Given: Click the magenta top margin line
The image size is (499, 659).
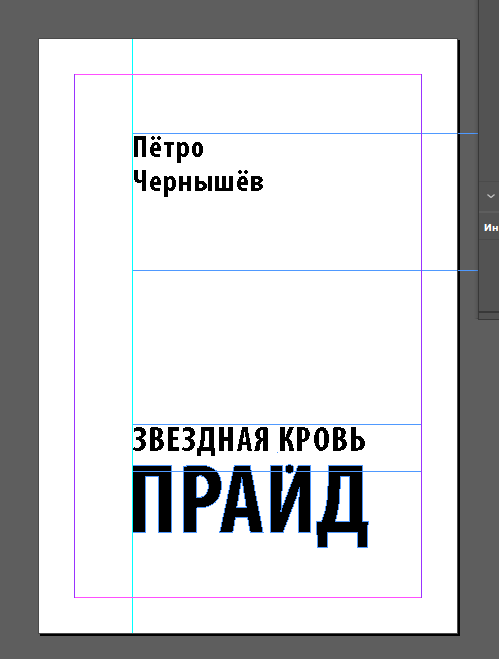Looking at the screenshot, I should click(248, 75).
